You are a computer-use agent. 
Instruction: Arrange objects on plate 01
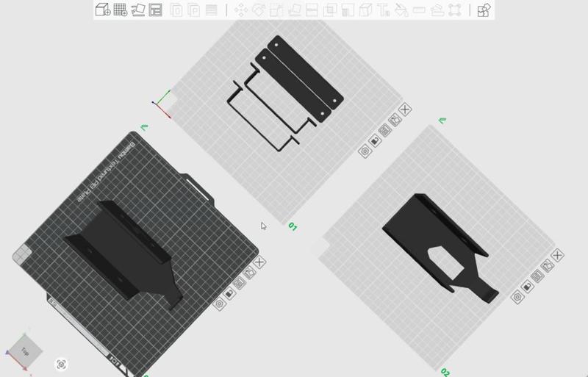click(384, 131)
